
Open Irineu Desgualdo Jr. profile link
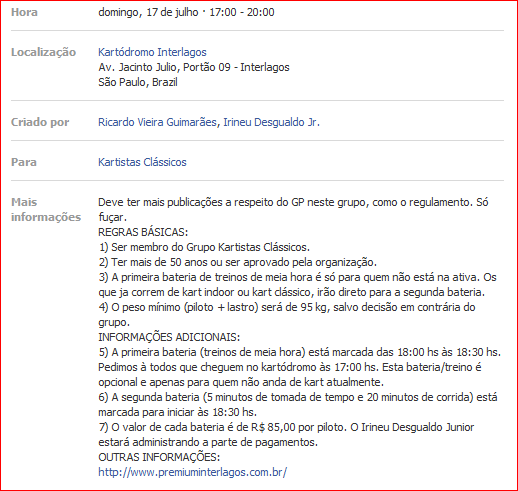click(x=271, y=122)
